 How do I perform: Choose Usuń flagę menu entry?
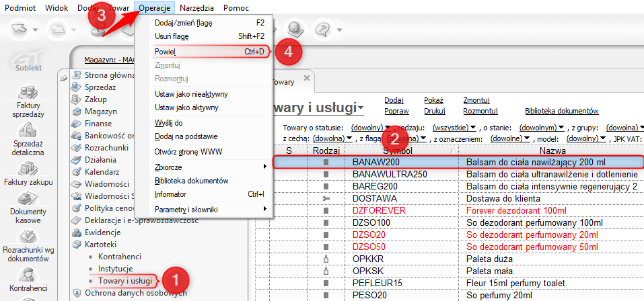coord(210,36)
